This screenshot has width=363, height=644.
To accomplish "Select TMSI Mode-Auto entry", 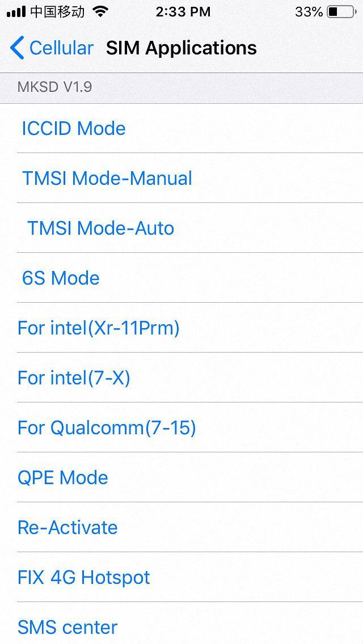I will [100, 228].
